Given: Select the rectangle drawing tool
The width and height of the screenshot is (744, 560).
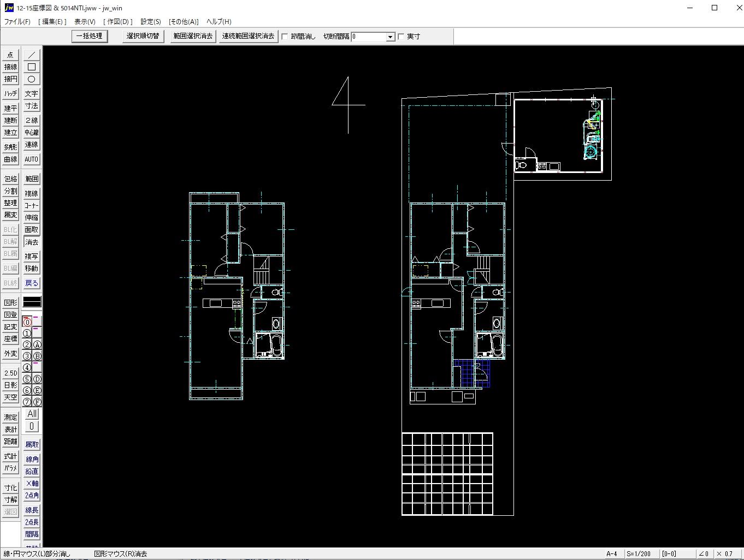Looking at the screenshot, I should 32,67.
